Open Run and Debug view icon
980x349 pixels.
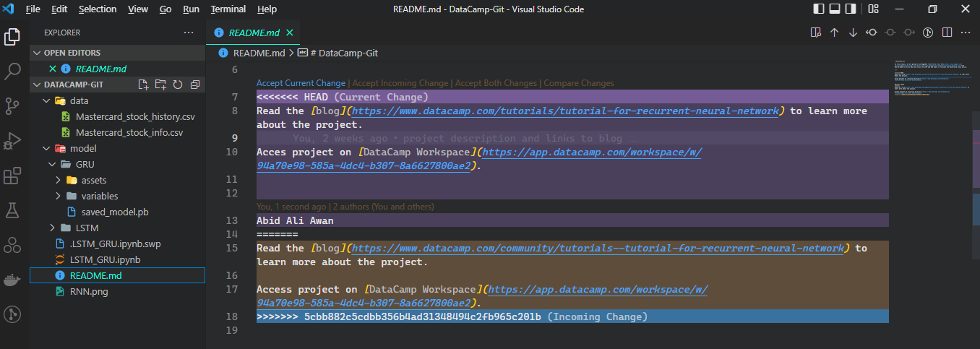pos(12,141)
